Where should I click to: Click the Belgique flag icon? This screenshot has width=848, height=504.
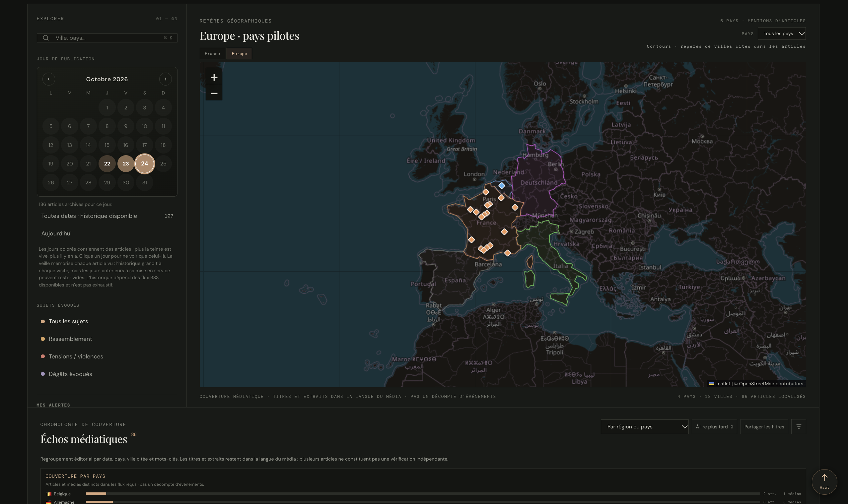48,494
